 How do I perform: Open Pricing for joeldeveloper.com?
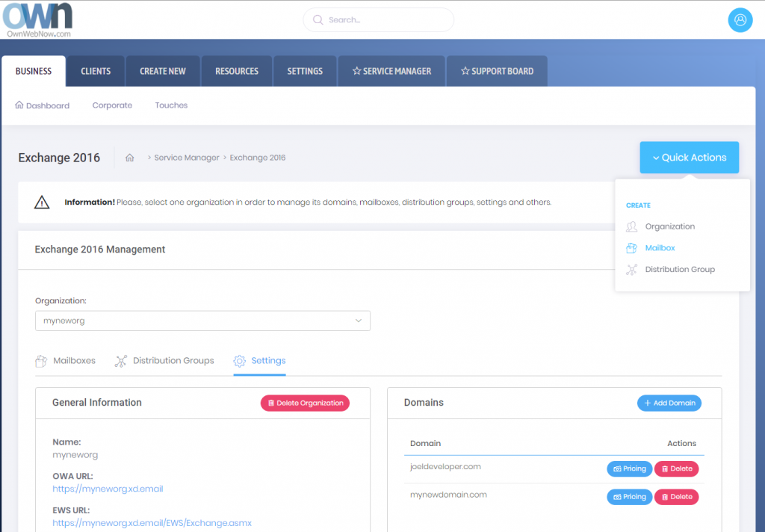(x=629, y=469)
